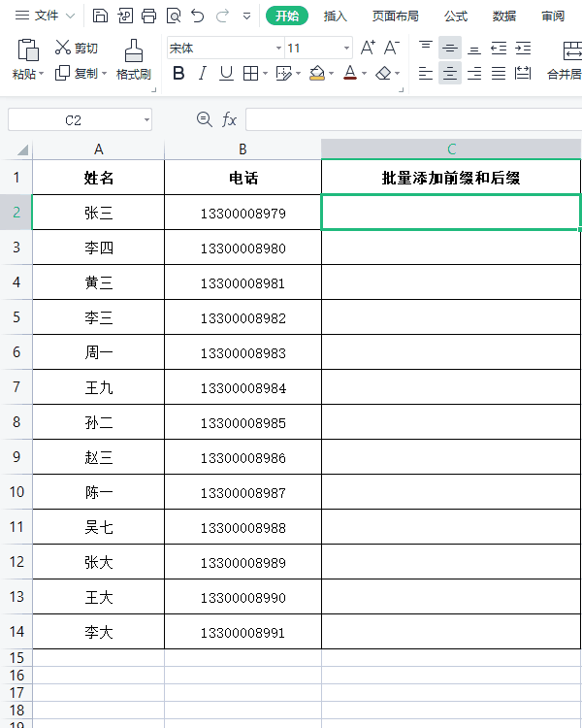Click the export to PDF icon
The width and height of the screenshot is (582, 728).
pyautogui.click(x=125, y=16)
